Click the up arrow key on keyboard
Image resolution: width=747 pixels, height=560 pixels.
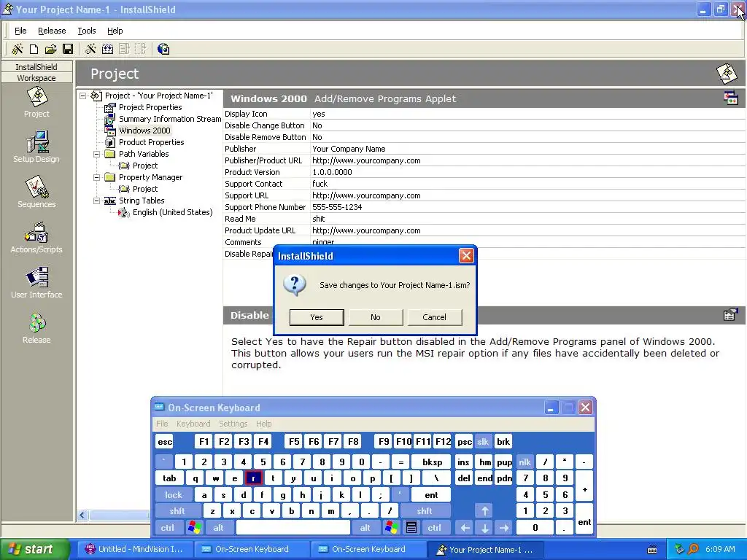pyautogui.click(x=484, y=511)
